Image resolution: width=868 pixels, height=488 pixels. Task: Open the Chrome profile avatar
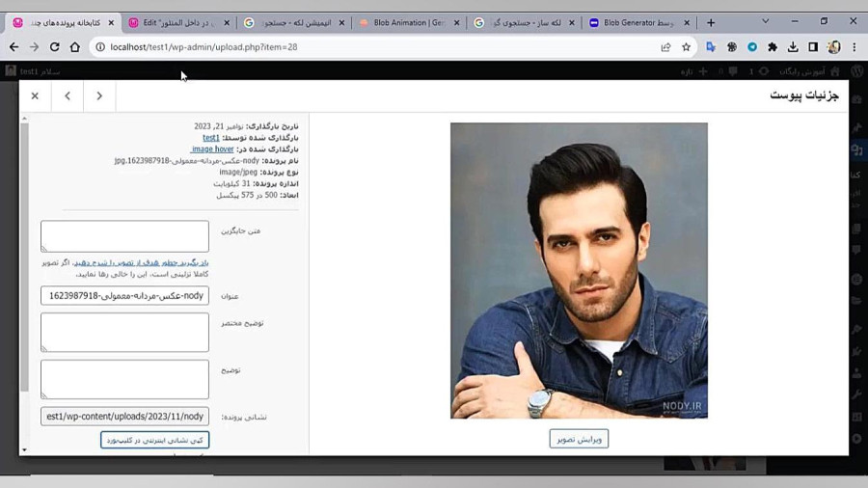click(833, 47)
